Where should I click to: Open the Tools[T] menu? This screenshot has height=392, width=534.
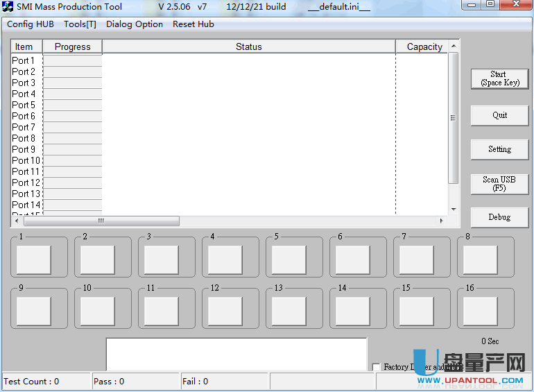pyautogui.click(x=80, y=24)
